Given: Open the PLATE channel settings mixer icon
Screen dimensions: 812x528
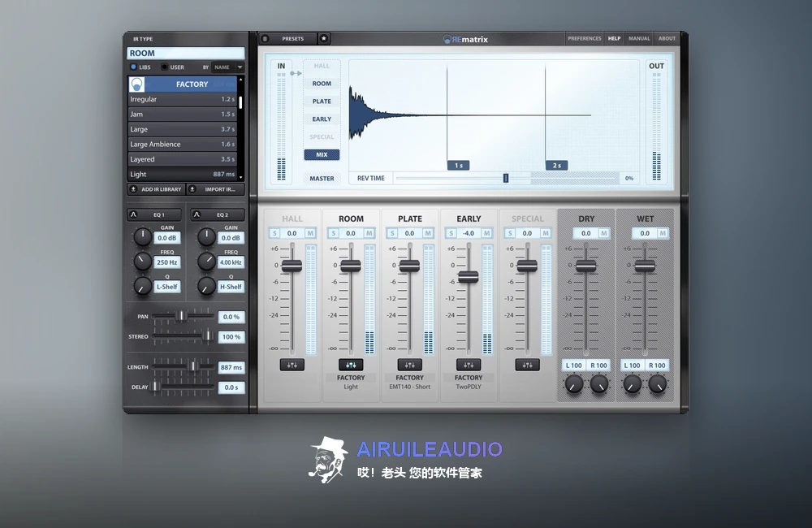Looking at the screenshot, I should tap(409, 365).
